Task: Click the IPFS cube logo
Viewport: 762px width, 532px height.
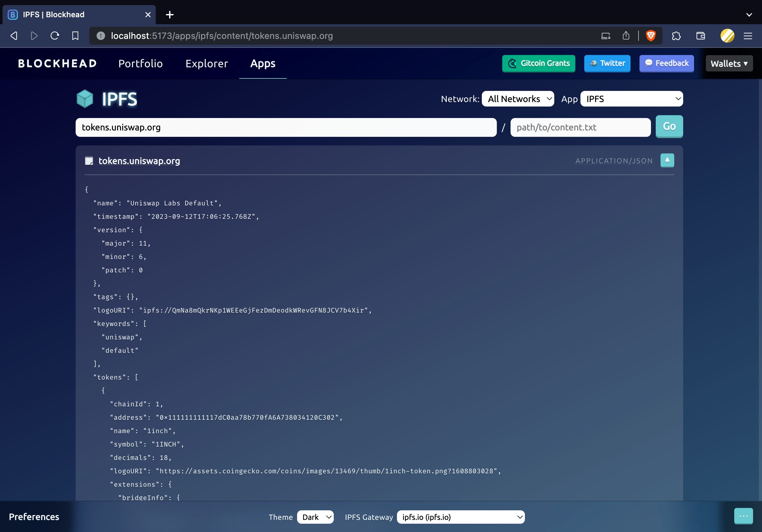Action: point(85,99)
